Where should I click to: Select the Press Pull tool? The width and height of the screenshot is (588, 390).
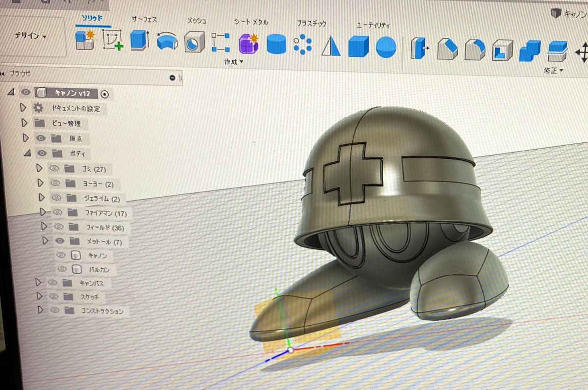419,48
